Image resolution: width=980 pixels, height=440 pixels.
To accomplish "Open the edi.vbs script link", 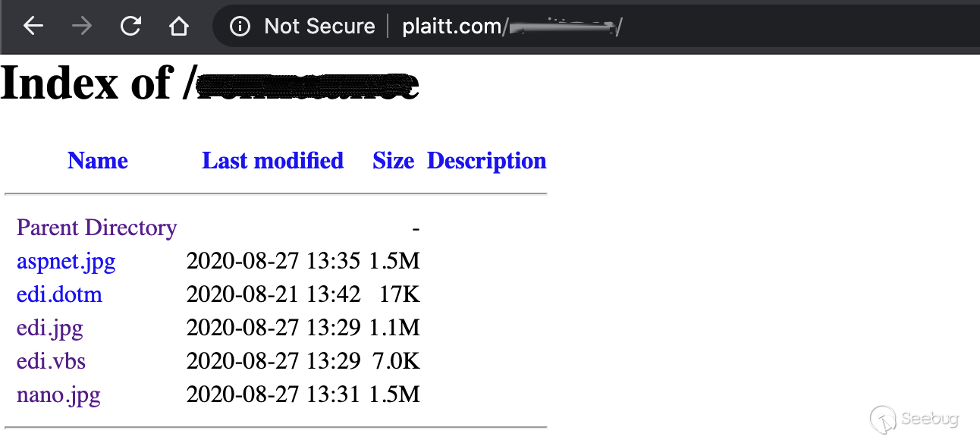I will coord(51,361).
